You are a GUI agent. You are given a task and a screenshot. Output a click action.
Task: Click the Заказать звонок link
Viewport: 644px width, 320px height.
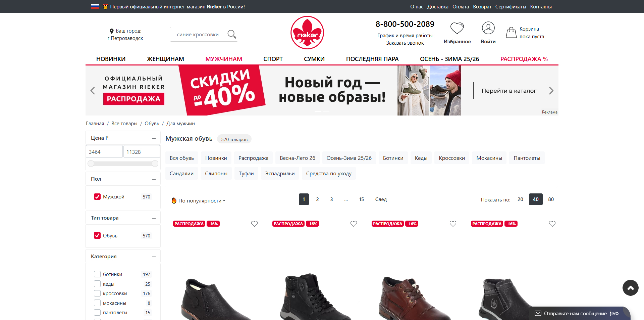[405, 43]
